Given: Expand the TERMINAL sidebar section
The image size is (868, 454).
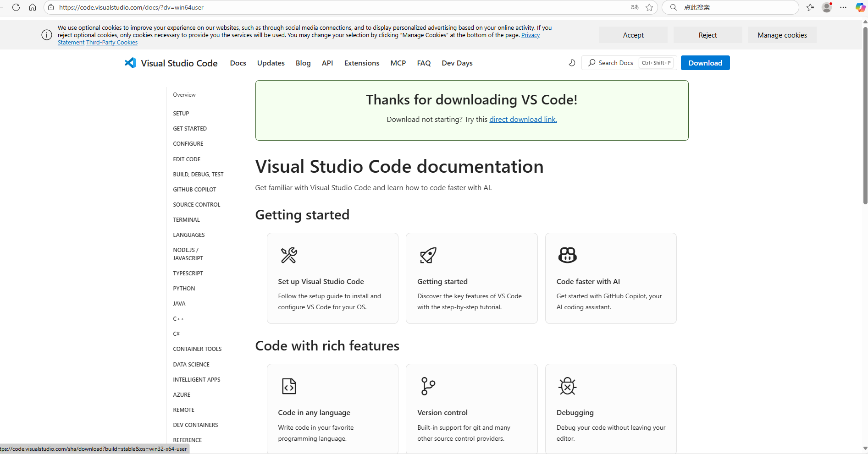Looking at the screenshot, I should (x=186, y=220).
